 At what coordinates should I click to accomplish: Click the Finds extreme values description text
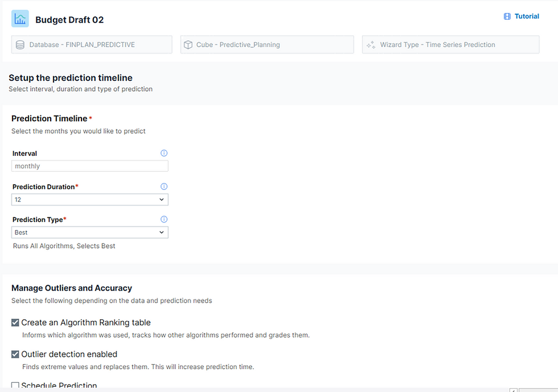click(x=138, y=367)
